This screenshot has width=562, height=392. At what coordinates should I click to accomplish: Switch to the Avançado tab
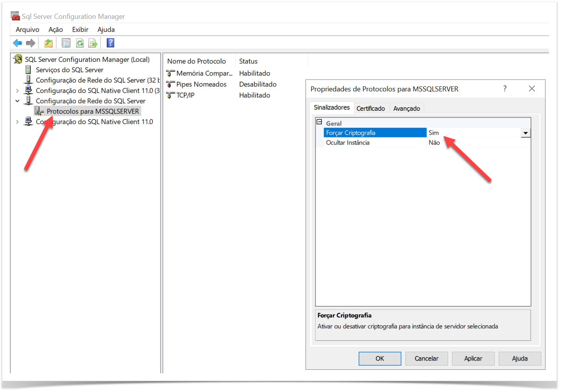click(407, 108)
